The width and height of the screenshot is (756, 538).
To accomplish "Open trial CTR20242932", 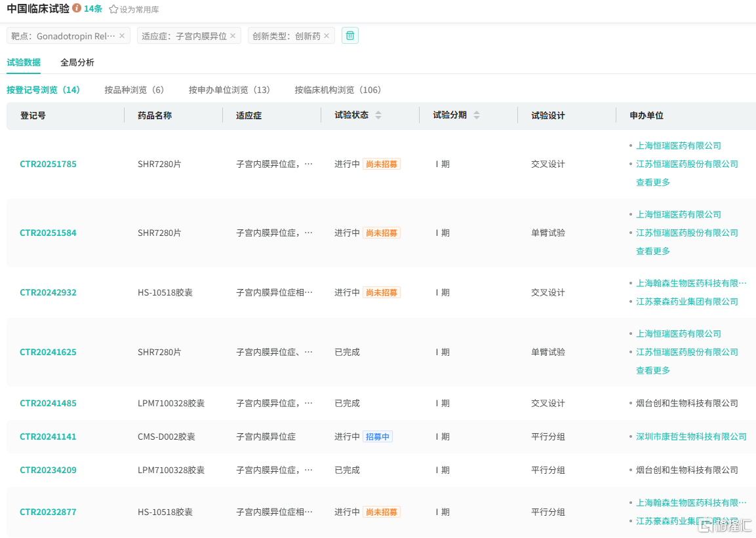I will [x=49, y=293].
